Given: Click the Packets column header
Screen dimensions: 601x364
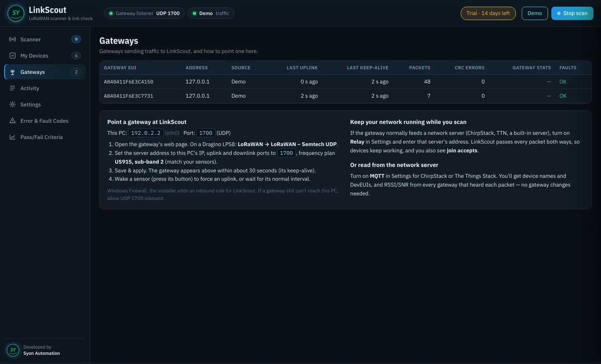Looking at the screenshot, I should click(x=419, y=68).
